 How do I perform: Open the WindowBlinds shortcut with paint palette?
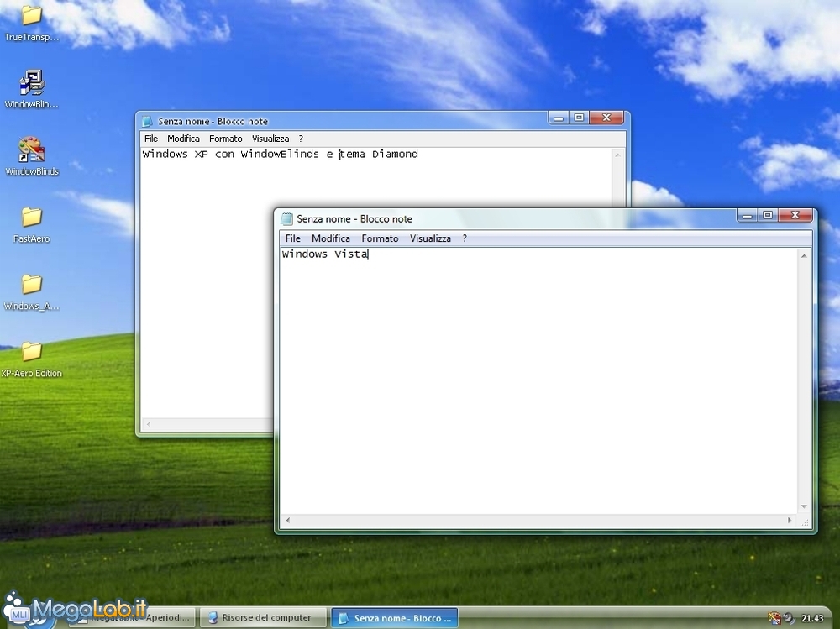point(31,156)
